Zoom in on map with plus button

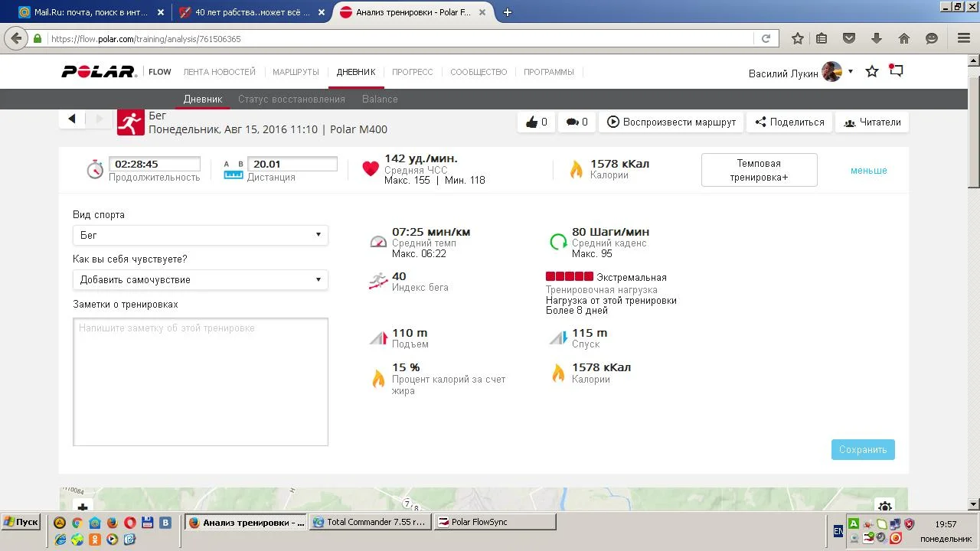click(x=83, y=507)
